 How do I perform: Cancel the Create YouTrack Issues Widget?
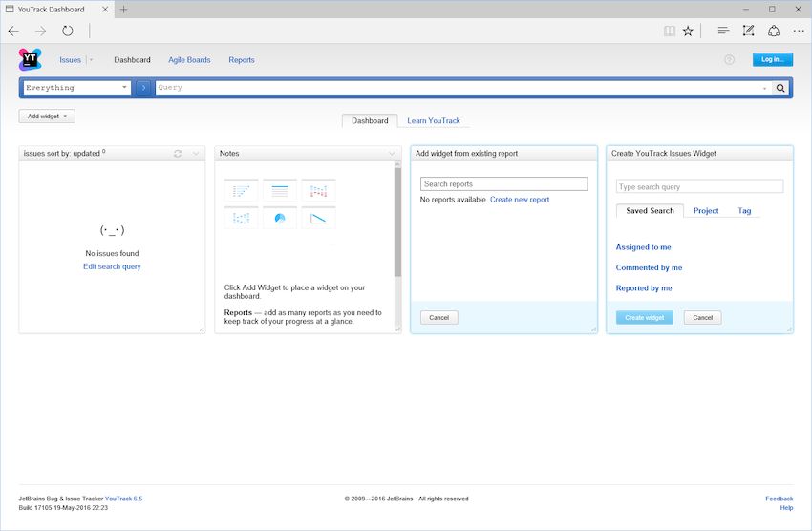pyautogui.click(x=703, y=318)
